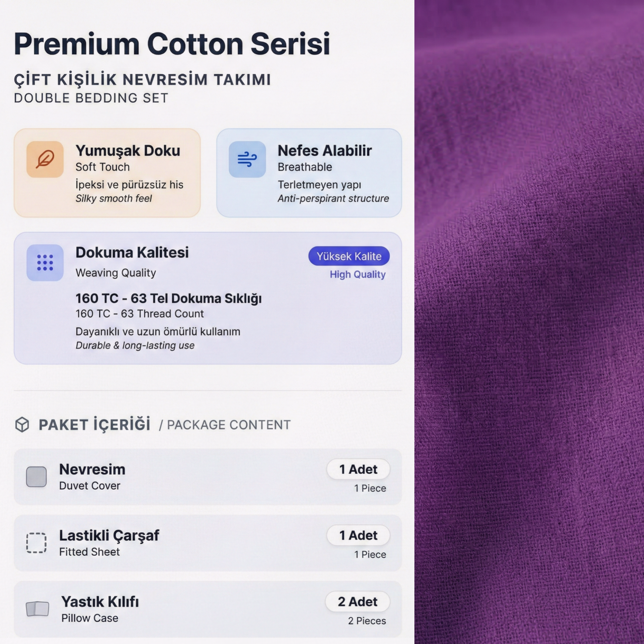Click the purple fabric swatch image
This screenshot has width=644, height=644.
[x=529, y=322]
